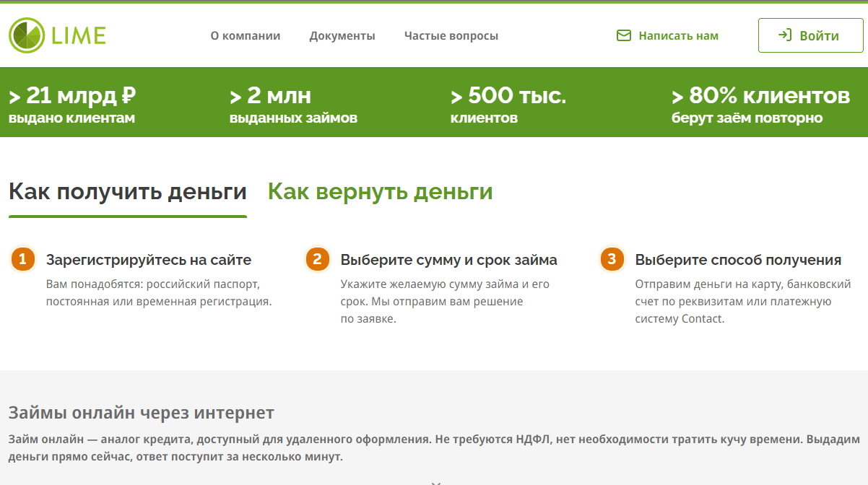Click the orange step 3 badge

[x=612, y=259]
